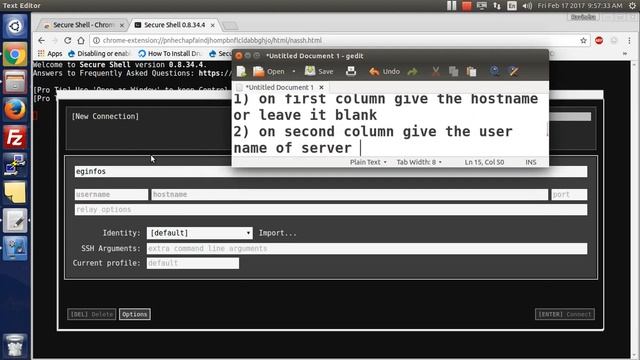Open the Tab Width dropdown

click(x=419, y=162)
